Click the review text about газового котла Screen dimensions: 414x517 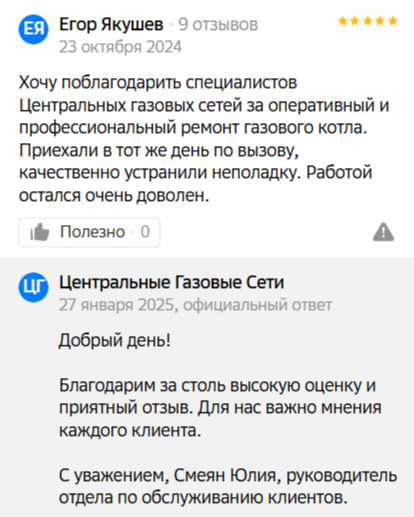pyautogui.click(x=204, y=139)
